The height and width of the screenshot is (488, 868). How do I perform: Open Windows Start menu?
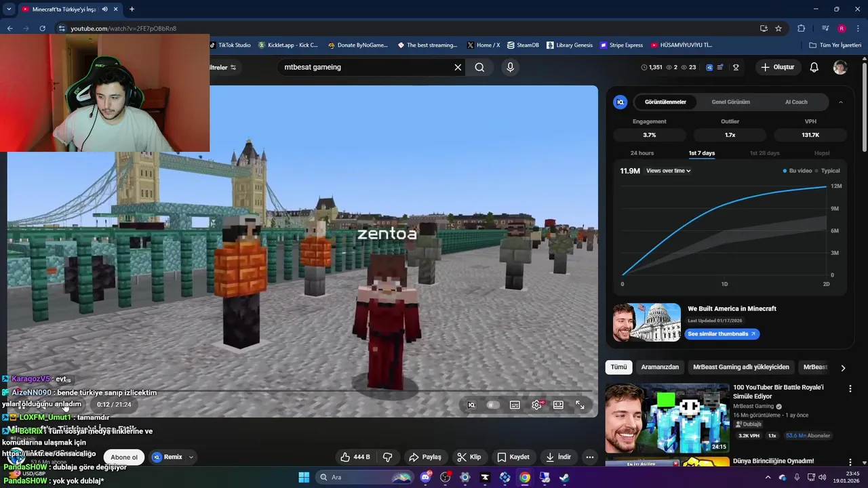304,477
